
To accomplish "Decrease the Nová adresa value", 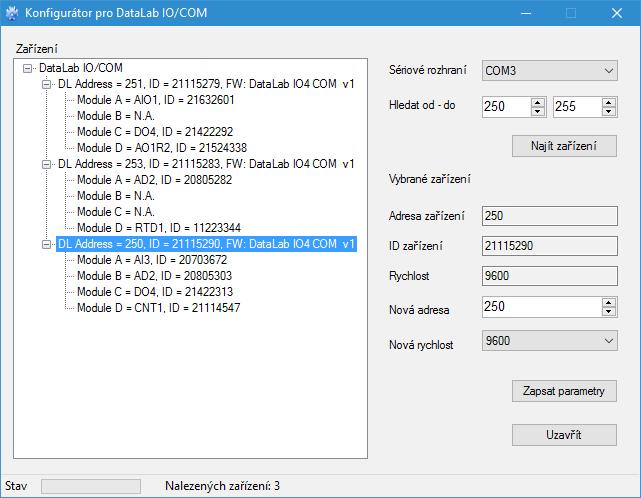I will tap(609, 312).
